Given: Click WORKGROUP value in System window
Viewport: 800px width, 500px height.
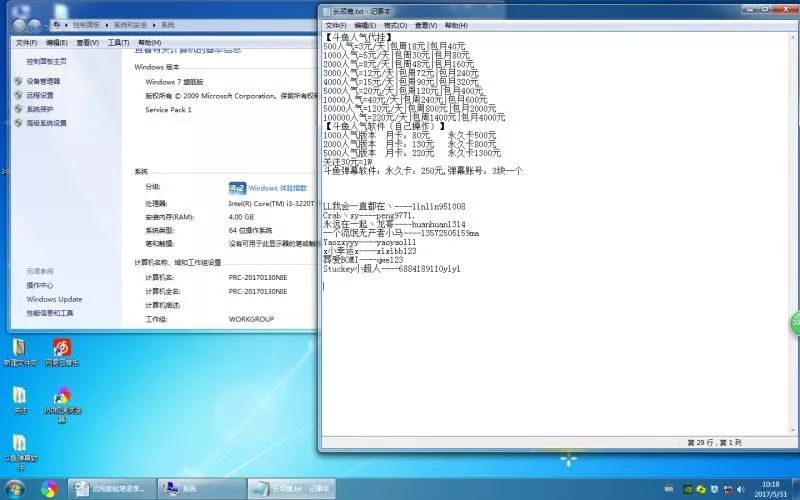Looking at the screenshot, I should coord(251,319).
